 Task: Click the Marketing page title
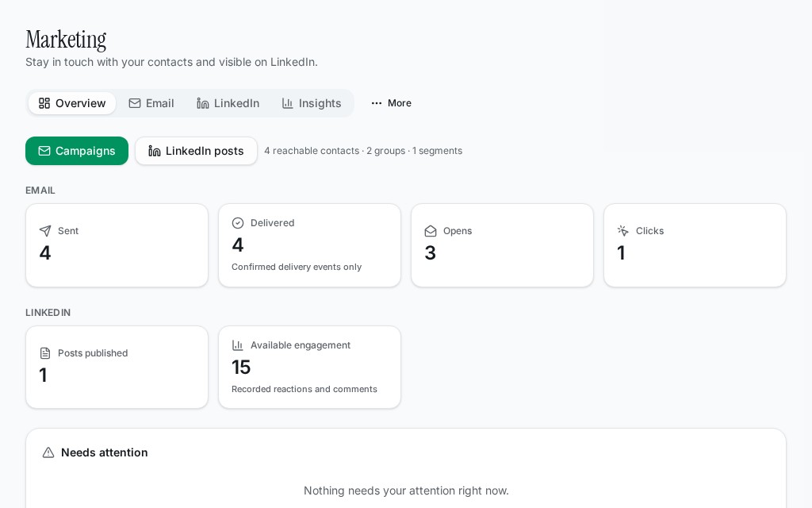[66, 40]
